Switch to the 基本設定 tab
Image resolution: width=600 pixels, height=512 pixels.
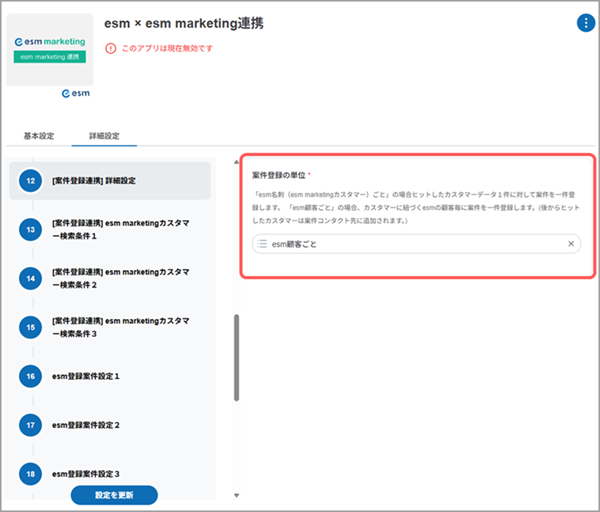point(38,135)
